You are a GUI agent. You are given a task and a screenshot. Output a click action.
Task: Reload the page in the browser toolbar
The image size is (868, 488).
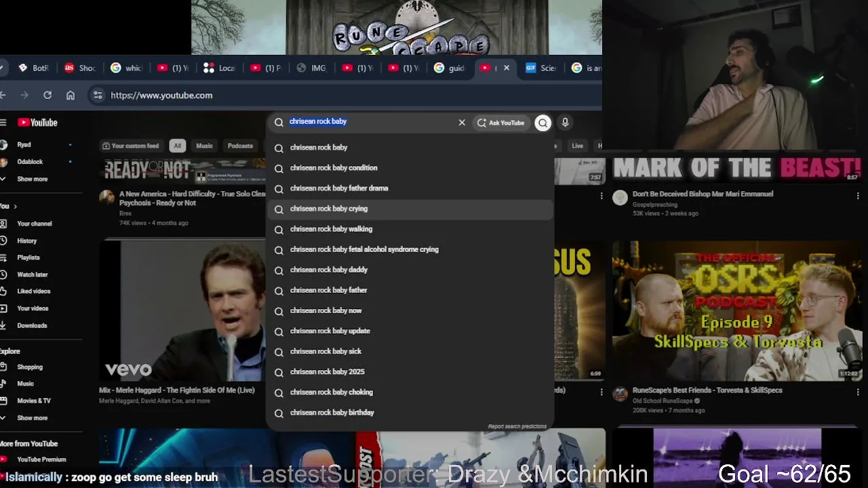[47, 95]
